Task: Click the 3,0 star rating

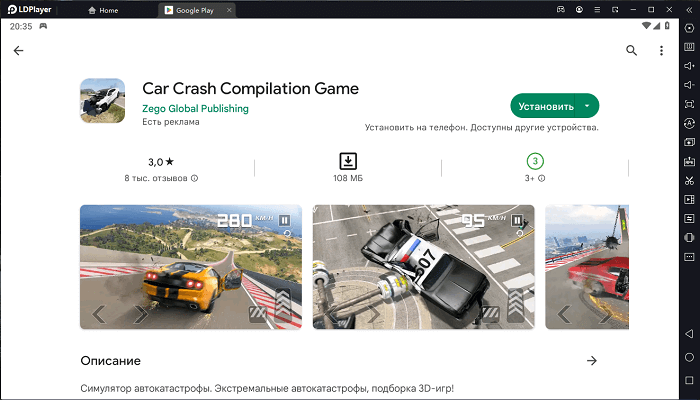Action: 161,162
